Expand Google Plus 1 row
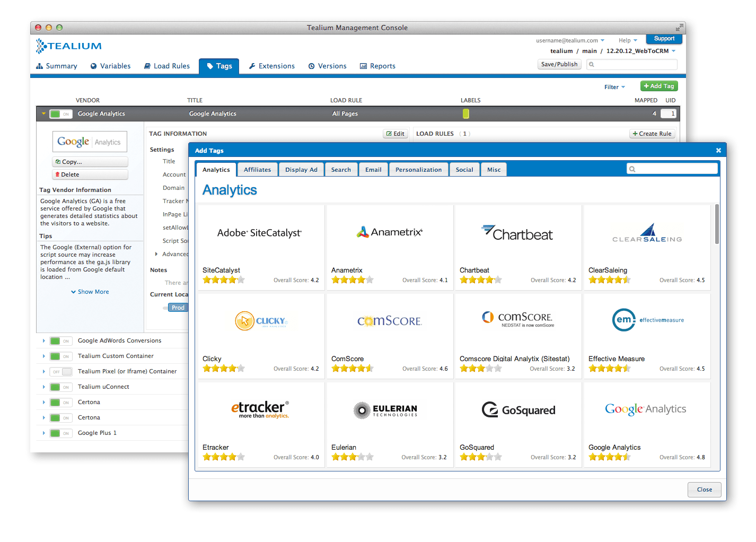 click(43, 433)
